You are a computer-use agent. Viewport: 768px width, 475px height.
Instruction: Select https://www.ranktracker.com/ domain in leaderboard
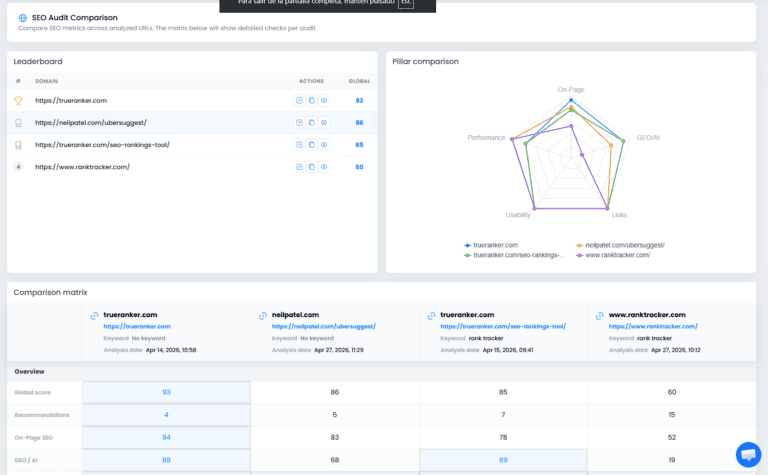[82, 167]
